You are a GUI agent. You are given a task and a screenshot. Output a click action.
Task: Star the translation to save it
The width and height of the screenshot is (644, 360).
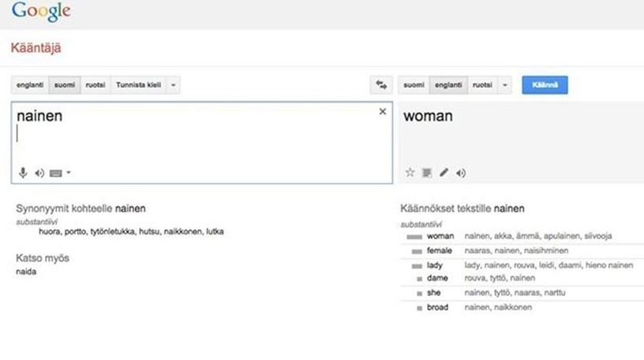(410, 173)
